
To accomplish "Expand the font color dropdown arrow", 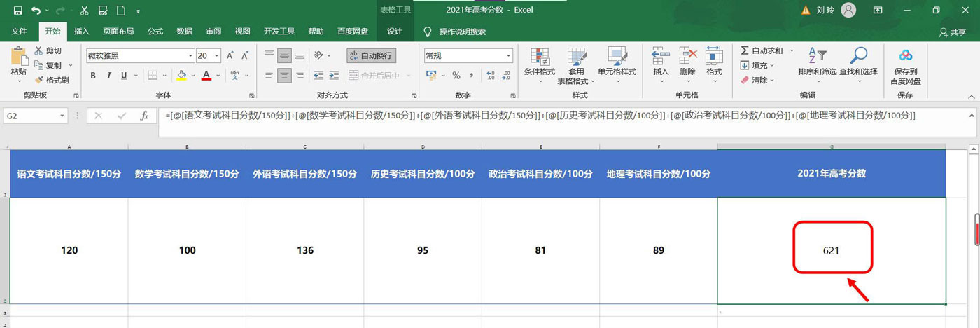I will coord(217,76).
